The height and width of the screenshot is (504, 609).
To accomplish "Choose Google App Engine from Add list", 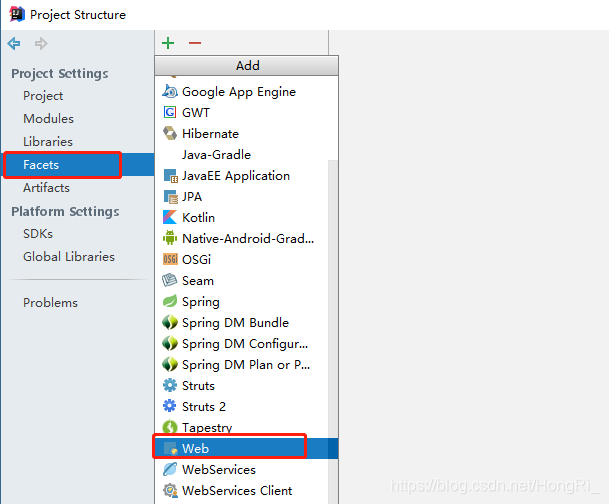I will pyautogui.click(x=242, y=92).
